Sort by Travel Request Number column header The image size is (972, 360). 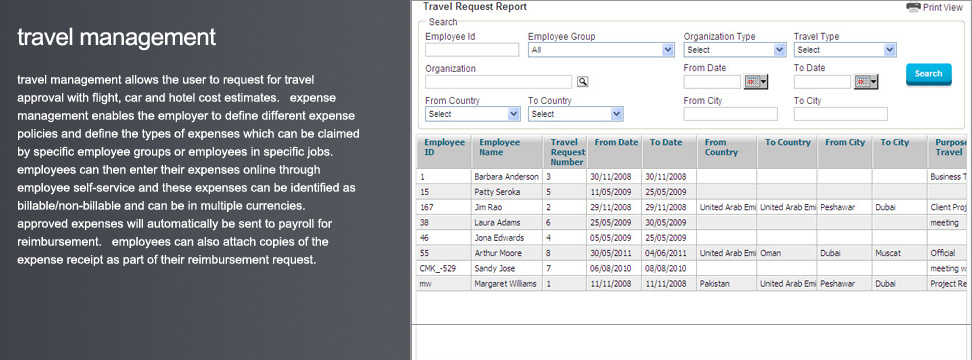565,152
